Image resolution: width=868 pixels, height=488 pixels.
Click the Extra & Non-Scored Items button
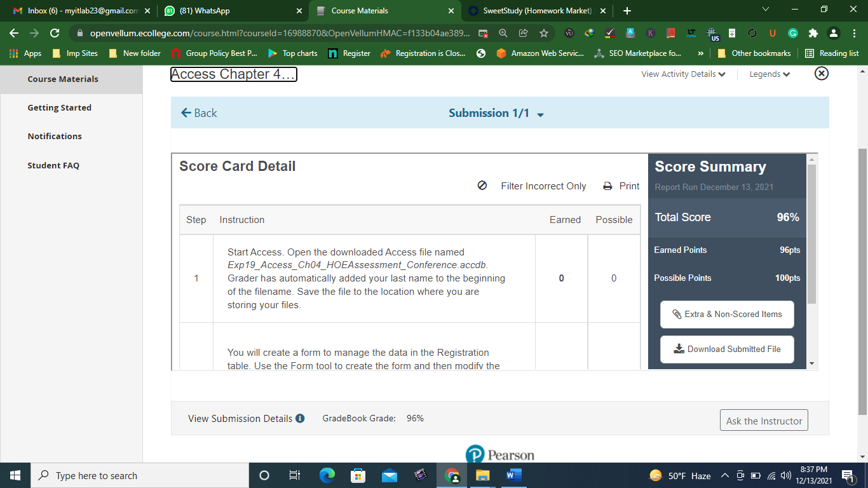[x=727, y=314]
